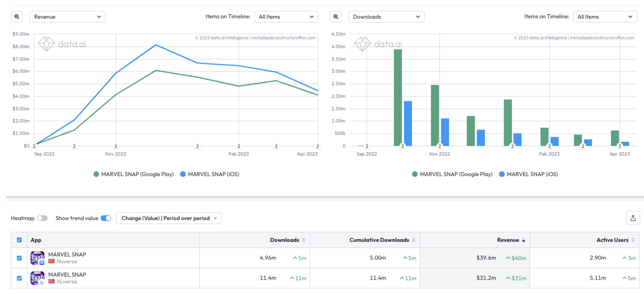Click Google Play MARVEL SNAP app icon
Screen dimensions: 644x294
tap(37, 278)
